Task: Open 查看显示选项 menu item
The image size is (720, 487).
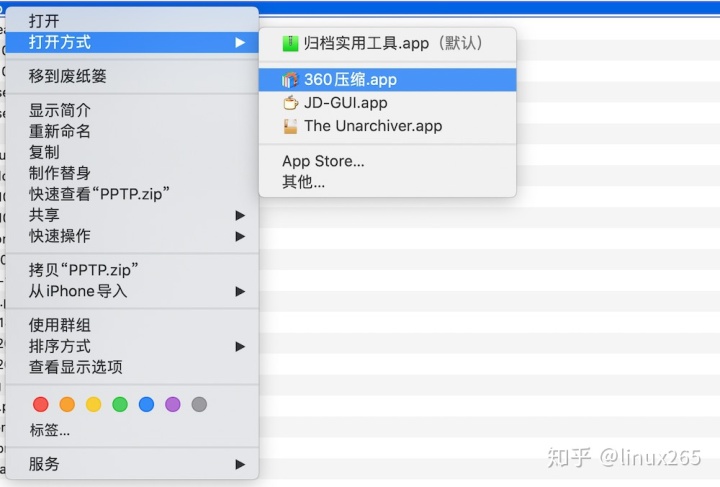Action: 132,367
